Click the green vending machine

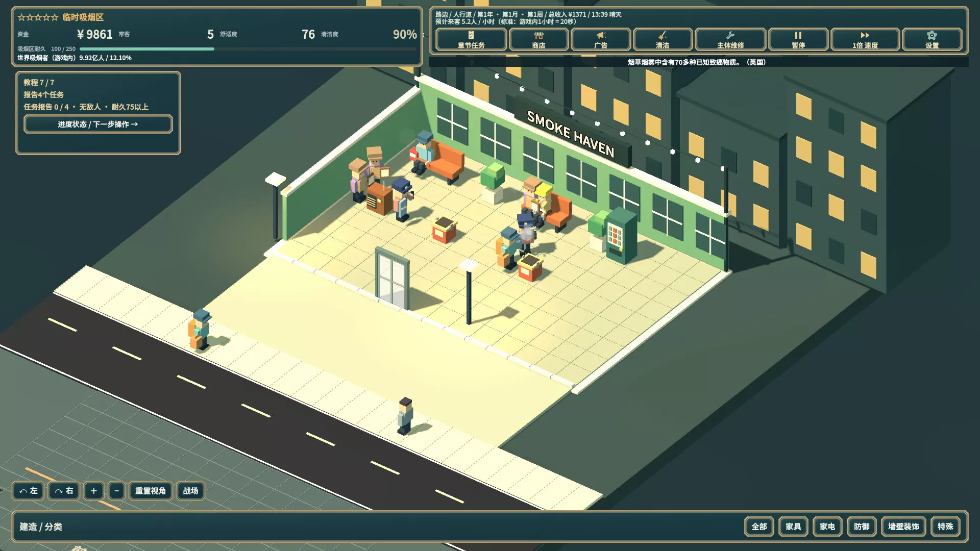(x=622, y=236)
